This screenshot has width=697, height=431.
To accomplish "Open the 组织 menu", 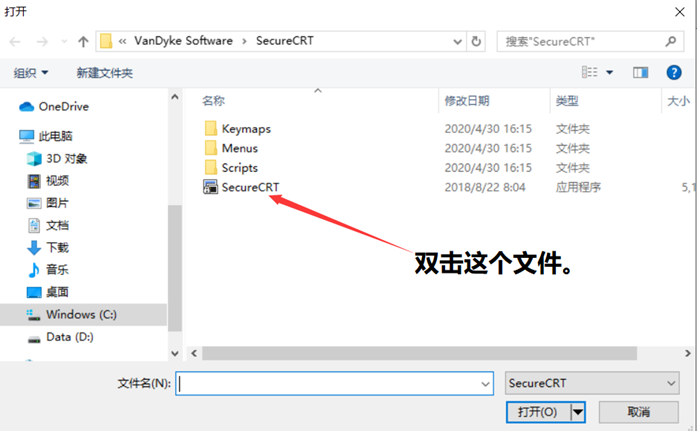I will (31, 72).
